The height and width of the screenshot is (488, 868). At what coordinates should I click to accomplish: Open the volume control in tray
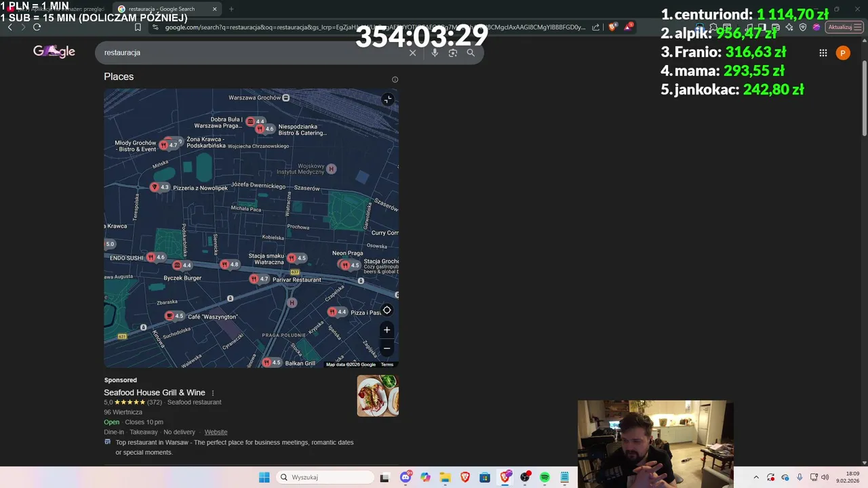click(x=825, y=477)
